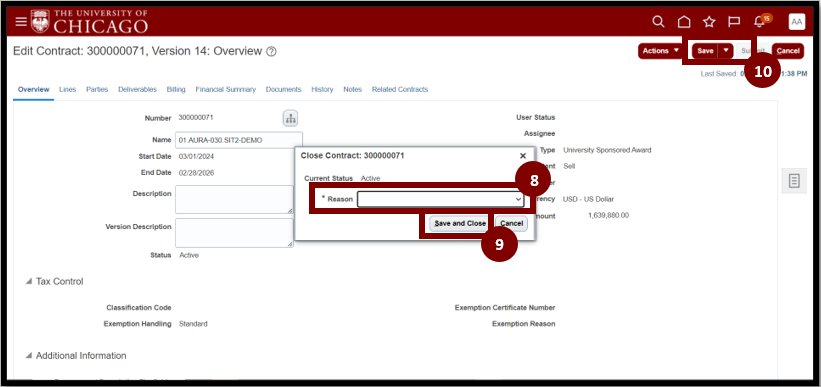This screenshot has height=387, width=821.
Task: Switch to the History tab
Action: tap(322, 90)
